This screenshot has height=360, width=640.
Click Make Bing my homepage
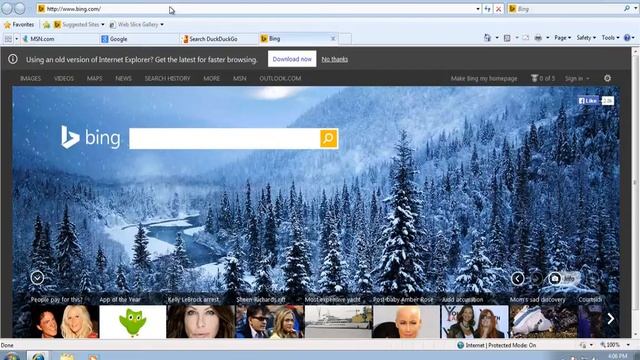click(484, 78)
